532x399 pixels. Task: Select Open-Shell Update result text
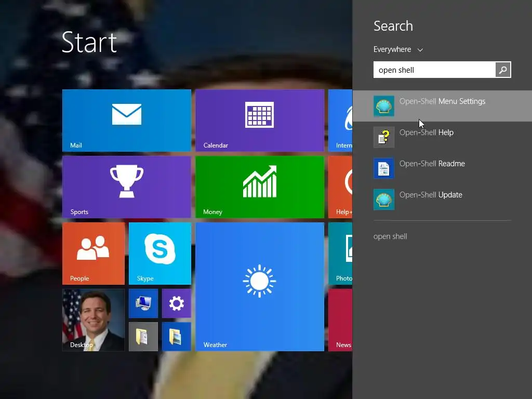point(431,195)
